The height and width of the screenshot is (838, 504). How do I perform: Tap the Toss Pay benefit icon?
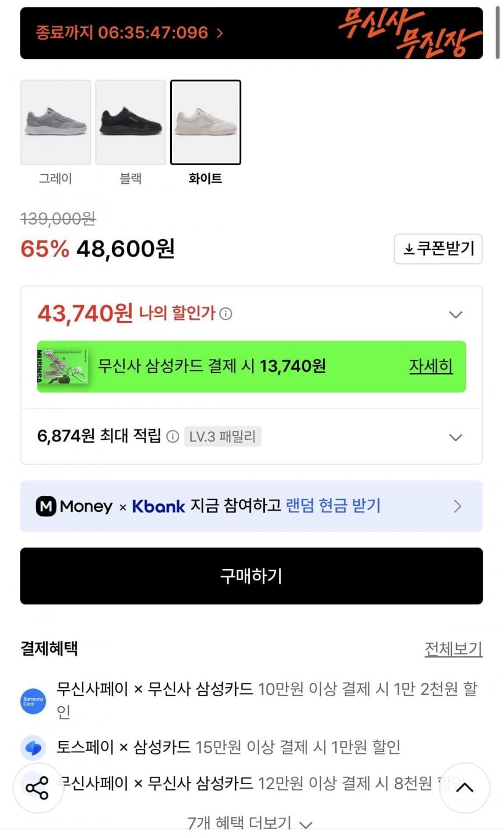34,747
